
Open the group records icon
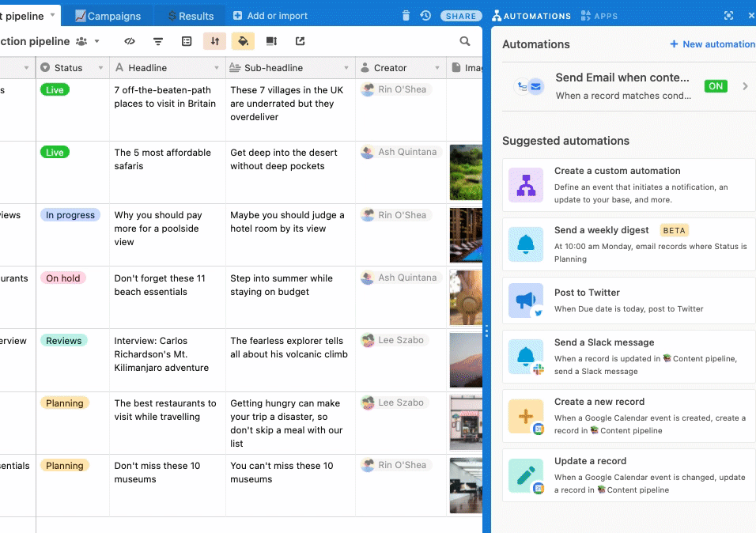coord(187,41)
